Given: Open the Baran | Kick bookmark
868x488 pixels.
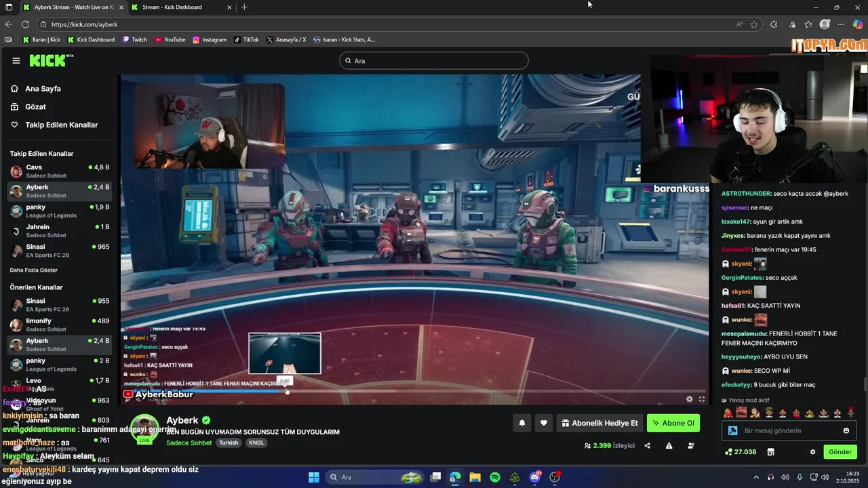Looking at the screenshot, I should [41, 39].
